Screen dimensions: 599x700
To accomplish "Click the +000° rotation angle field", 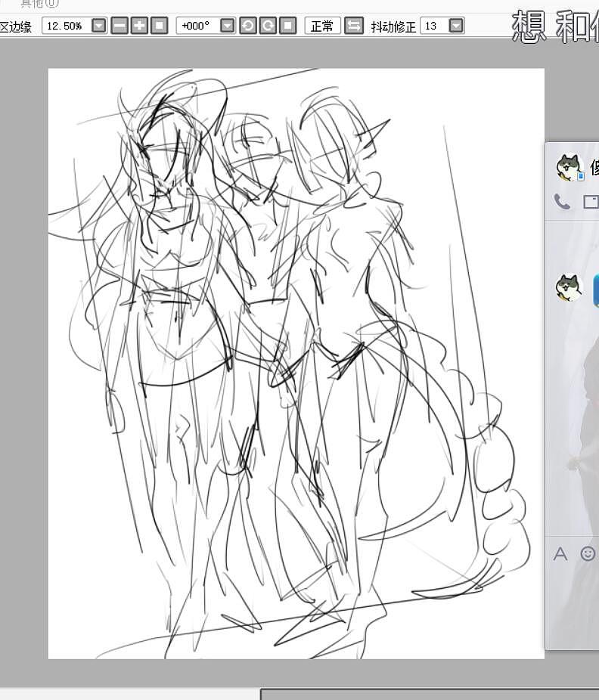I will (x=198, y=26).
